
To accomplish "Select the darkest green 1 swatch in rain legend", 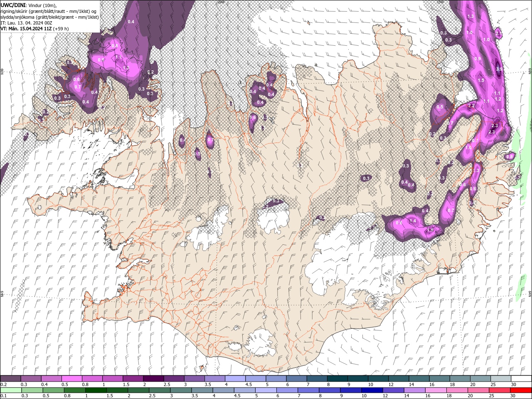I will [x=96, y=390].
